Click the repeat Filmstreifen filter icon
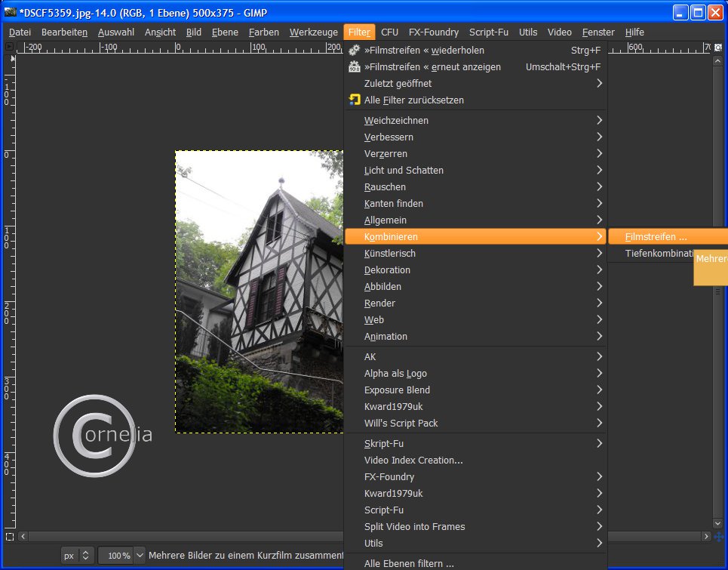This screenshot has height=570, width=728. pos(355,51)
